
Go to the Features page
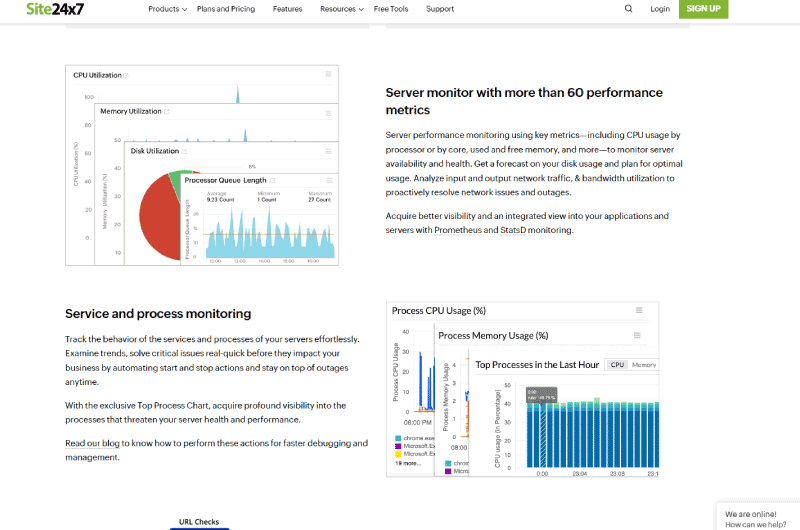click(287, 9)
